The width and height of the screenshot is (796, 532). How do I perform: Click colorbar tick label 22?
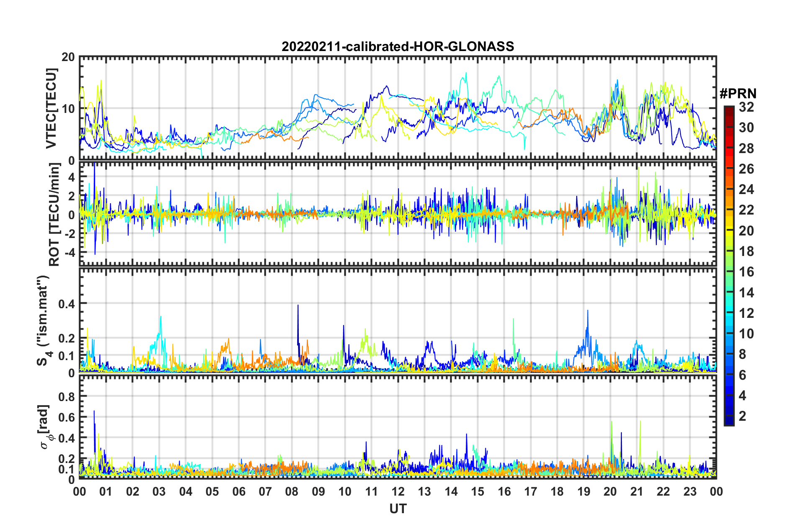click(x=746, y=210)
